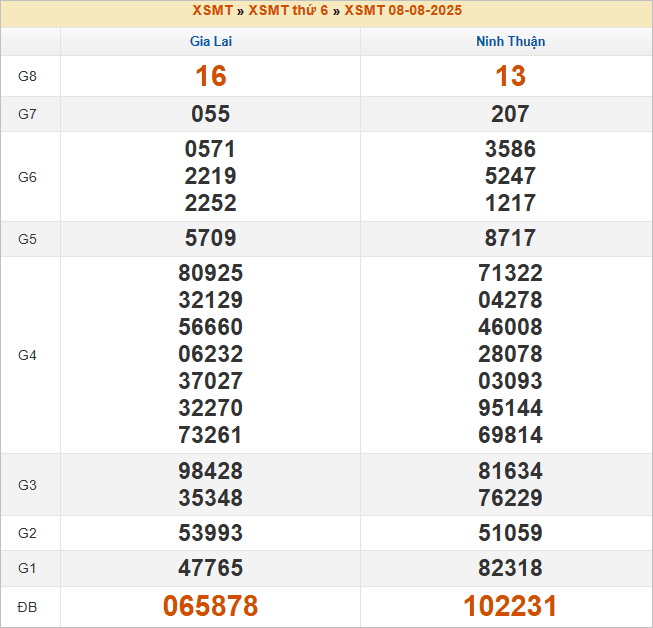Select the G5 row label
Viewport: 653px width, 628px height.
[x=27, y=239]
